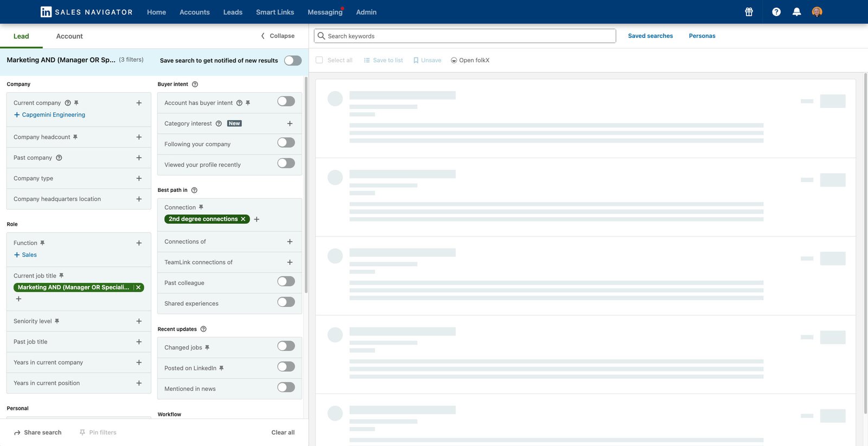The width and height of the screenshot is (868, 446).
Task: Remove the 2nd degree connections filter chip
Action: point(243,219)
